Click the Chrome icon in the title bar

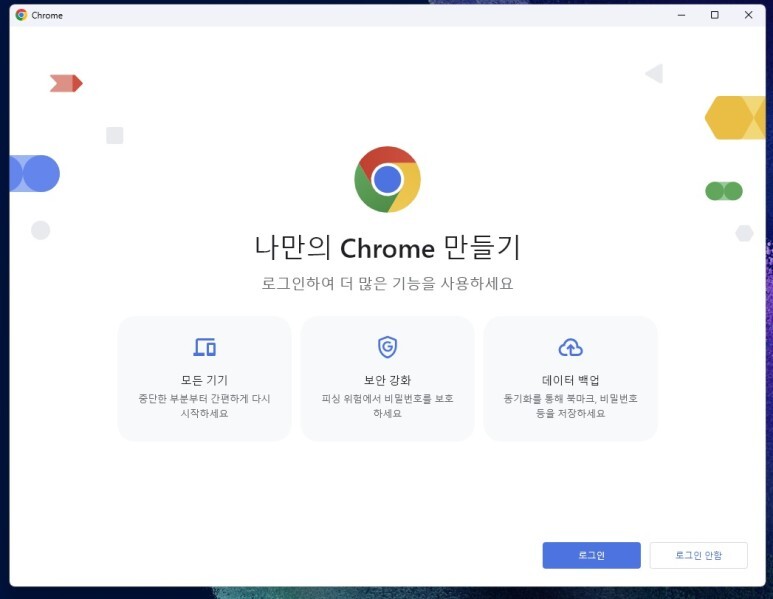[x=21, y=15]
